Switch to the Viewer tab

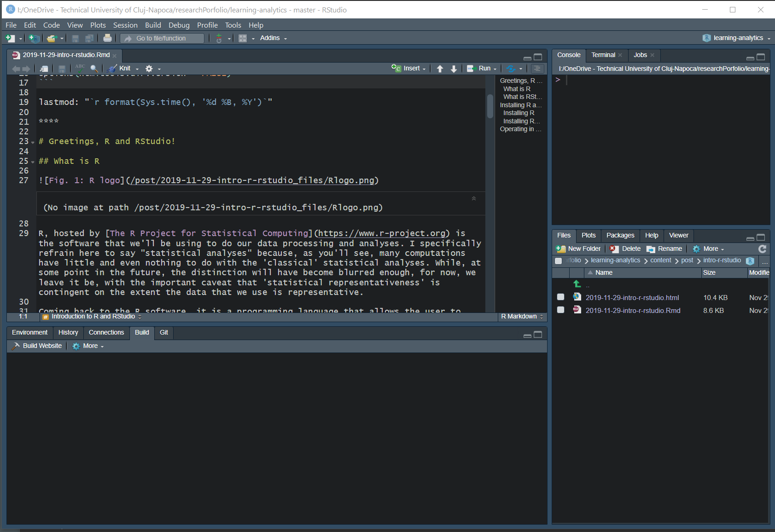click(x=679, y=236)
